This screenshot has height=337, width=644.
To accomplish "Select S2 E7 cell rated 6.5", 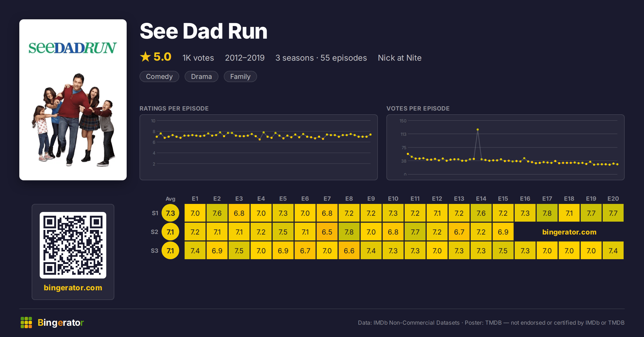I will point(327,232).
